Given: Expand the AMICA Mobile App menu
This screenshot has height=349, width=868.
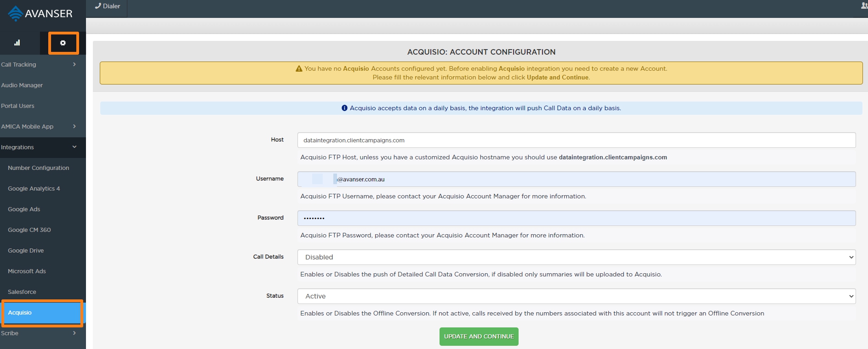Looking at the screenshot, I should point(43,127).
